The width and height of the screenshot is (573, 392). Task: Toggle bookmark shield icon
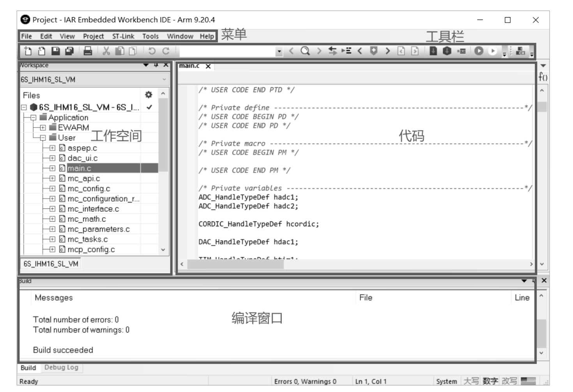click(373, 51)
